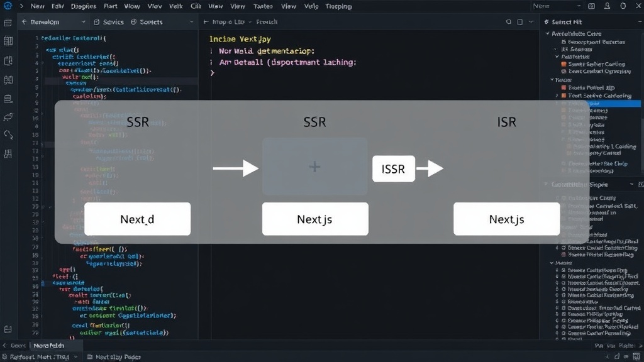Open the user account icon at top right

pyautogui.click(x=607, y=6)
